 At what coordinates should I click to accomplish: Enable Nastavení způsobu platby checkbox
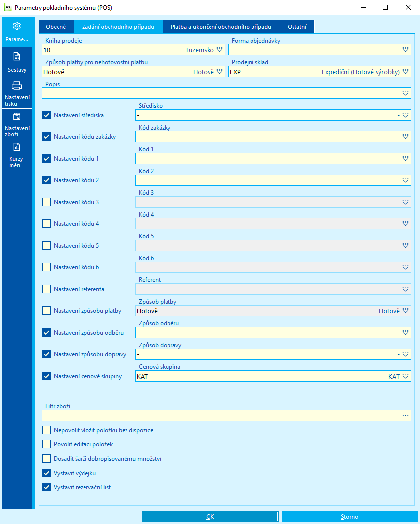pos(47,311)
